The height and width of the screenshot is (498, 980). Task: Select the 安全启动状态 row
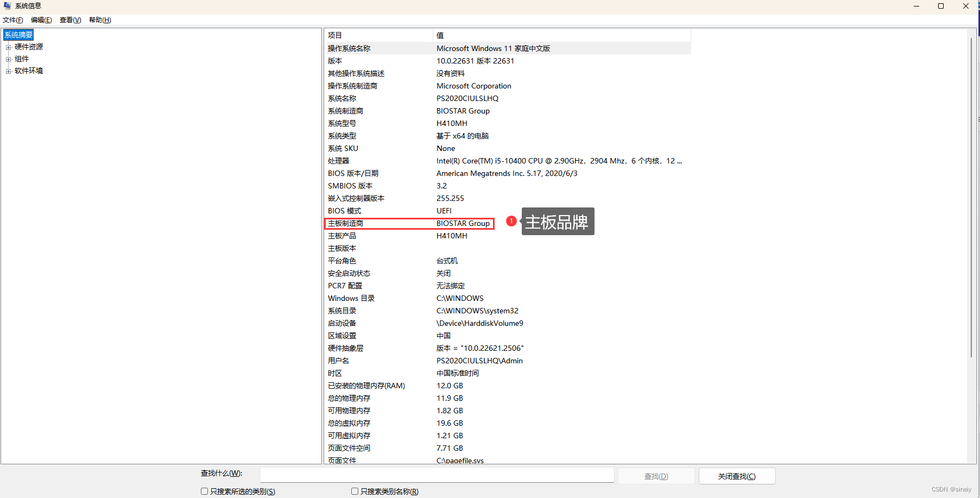point(508,273)
